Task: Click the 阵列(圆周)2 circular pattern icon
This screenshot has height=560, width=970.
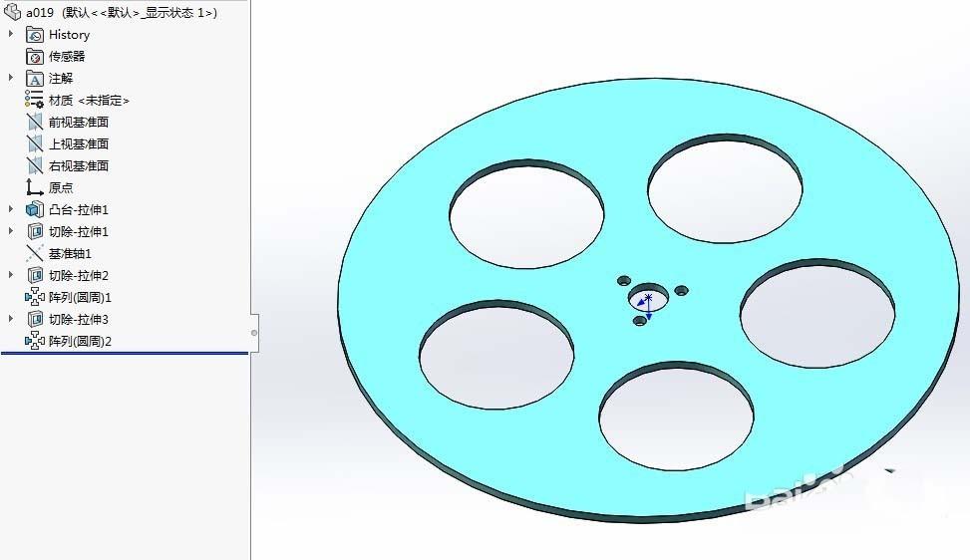Action: (35, 341)
